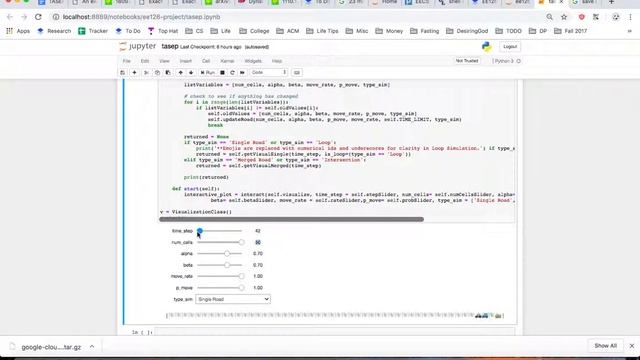The height and width of the screenshot is (360, 640).
Task: Click the red shield extension icon
Action: [x=582, y=17]
